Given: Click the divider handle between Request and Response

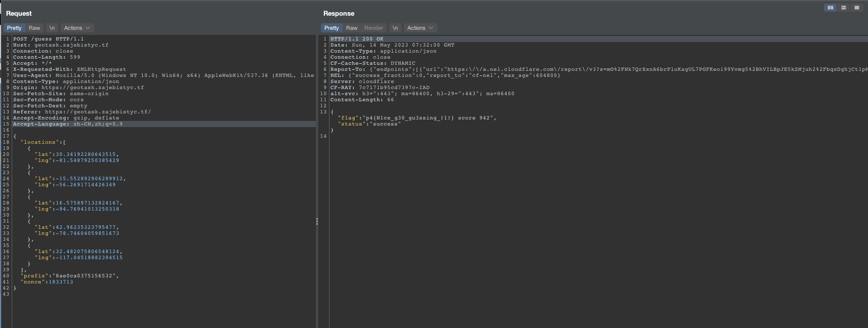Looking at the screenshot, I should (x=317, y=221).
